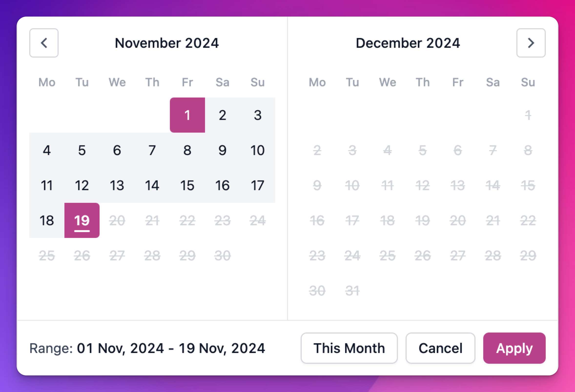Select November 17 in the calendar
Screen dimensions: 575x392
(257, 186)
